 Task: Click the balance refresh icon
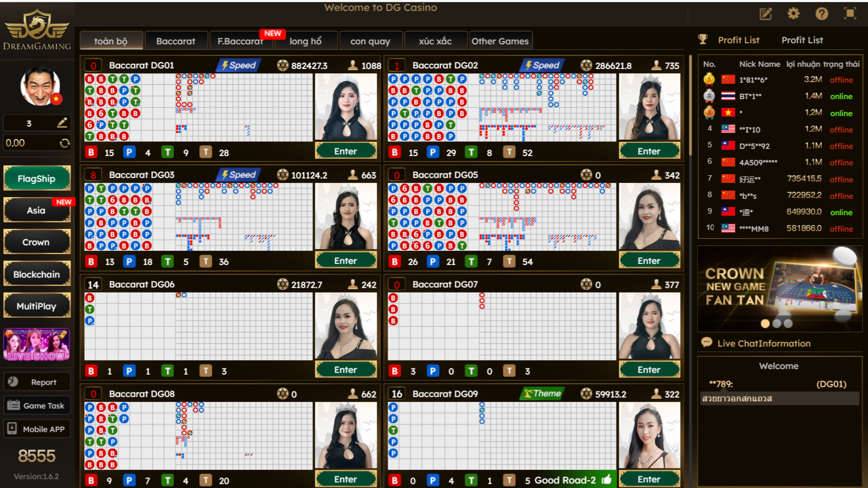point(65,143)
